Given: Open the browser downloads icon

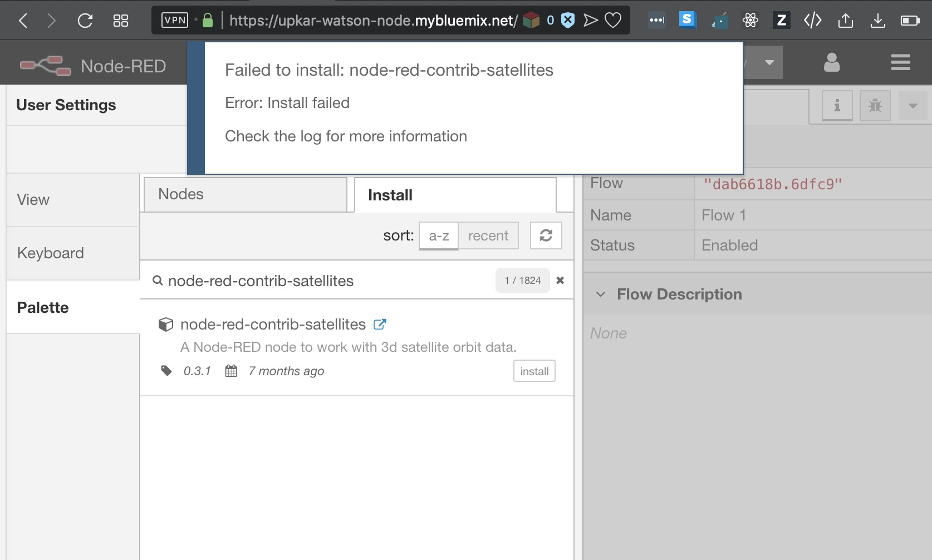Looking at the screenshot, I should click(878, 21).
